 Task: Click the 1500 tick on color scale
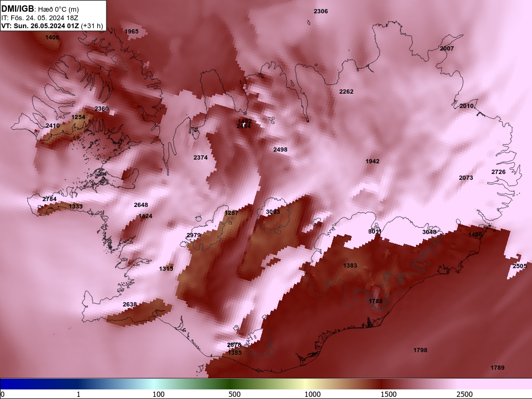click(x=388, y=394)
